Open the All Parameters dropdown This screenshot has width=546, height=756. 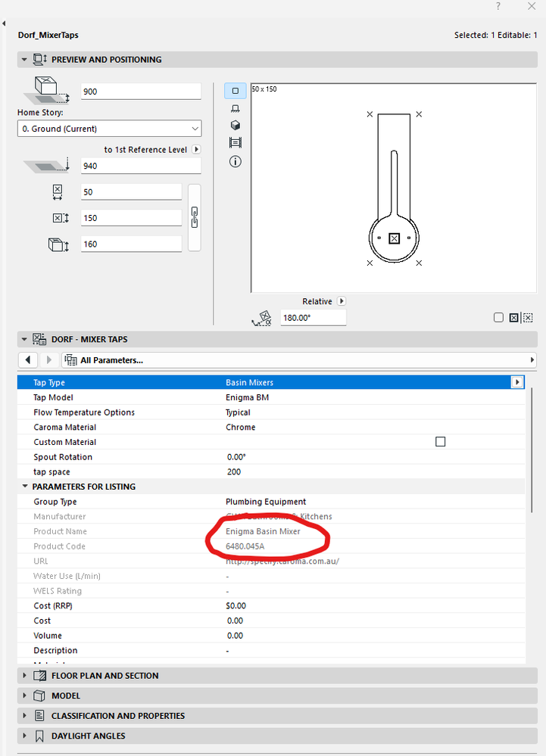pos(298,360)
